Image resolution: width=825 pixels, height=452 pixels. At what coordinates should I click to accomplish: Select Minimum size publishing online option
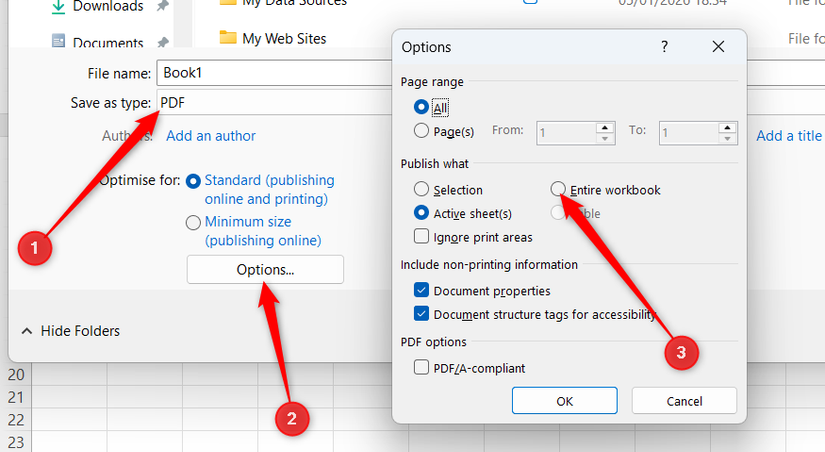(x=193, y=223)
